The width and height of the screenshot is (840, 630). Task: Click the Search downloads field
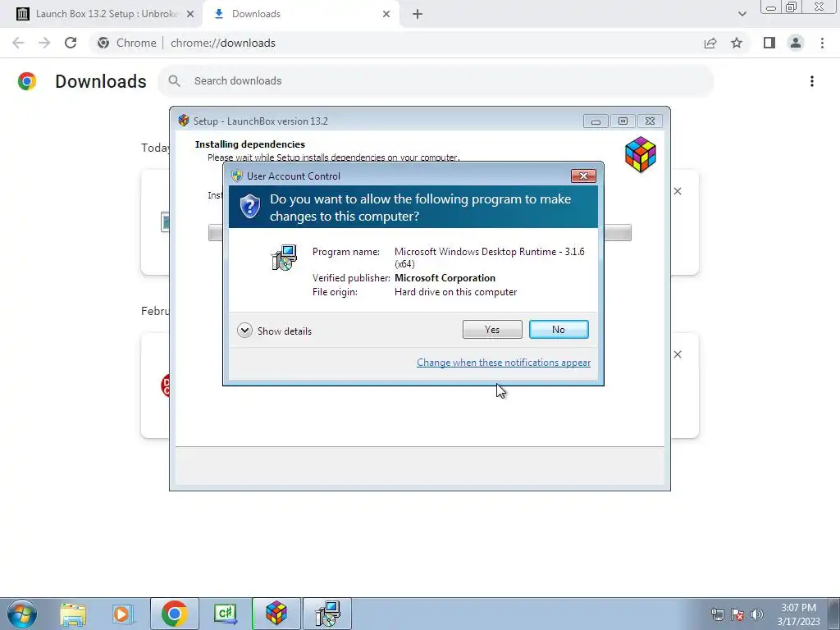click(x=435, y=81)
